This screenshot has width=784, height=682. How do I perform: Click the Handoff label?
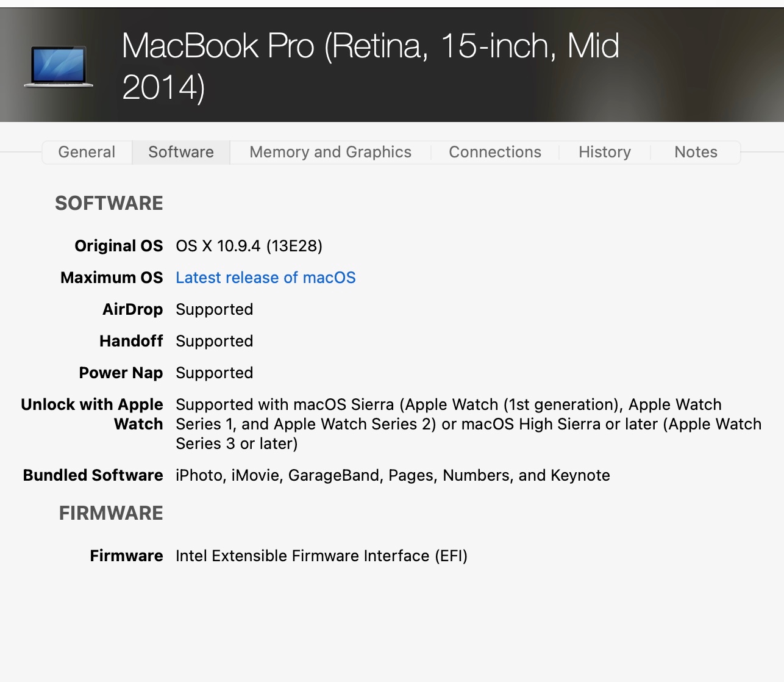pyautogui.click(x=131, y=341)
